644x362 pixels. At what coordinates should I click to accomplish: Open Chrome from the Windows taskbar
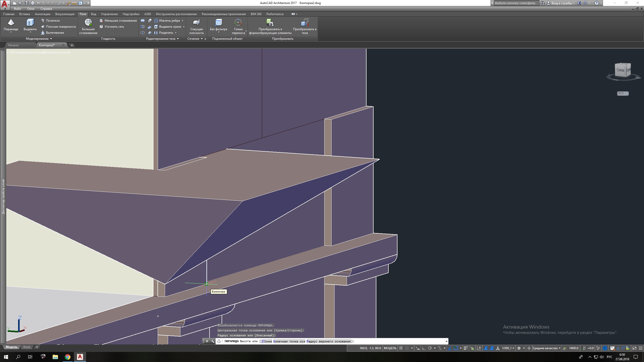67,357
